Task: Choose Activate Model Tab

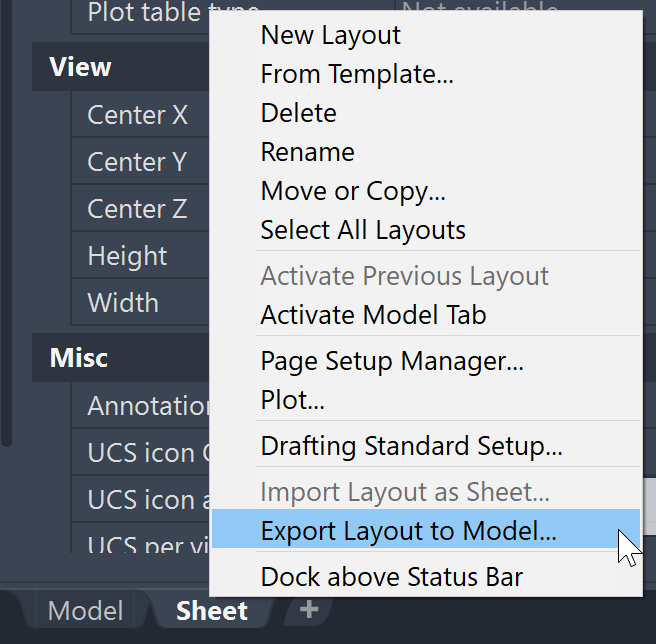Action: 373,315
